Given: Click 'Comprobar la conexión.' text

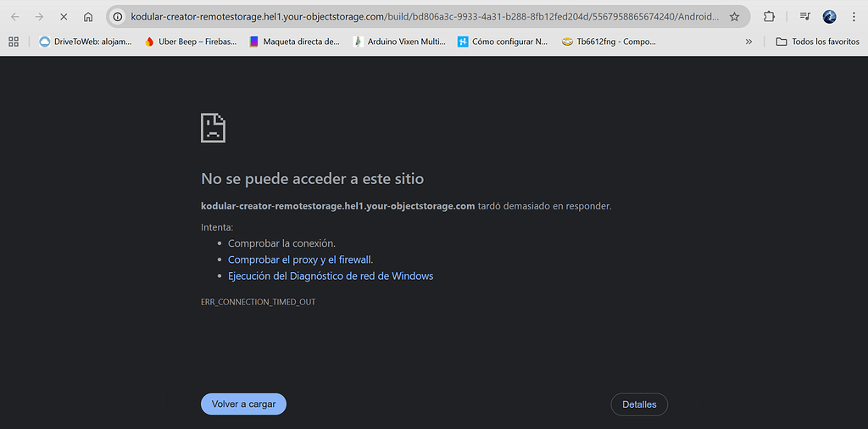Looking at the screenshot, I should (281, 243).
